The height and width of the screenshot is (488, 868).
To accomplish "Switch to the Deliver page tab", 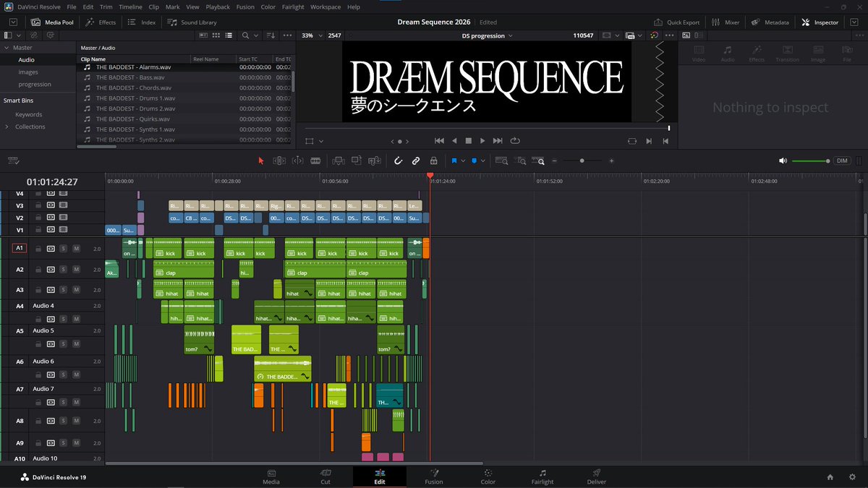I will pyautogui.click(x=597, y=477).
